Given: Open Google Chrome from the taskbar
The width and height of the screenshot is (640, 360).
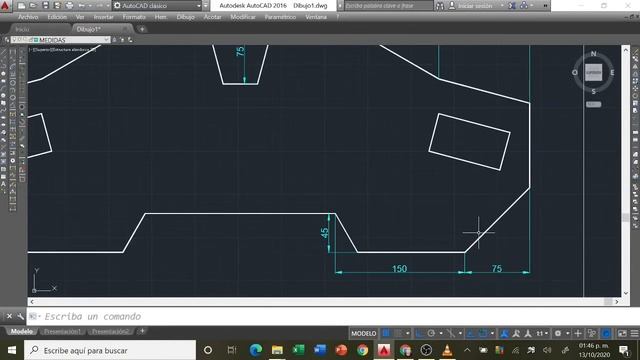Looking at the screenshot, I should coord(362,350).
